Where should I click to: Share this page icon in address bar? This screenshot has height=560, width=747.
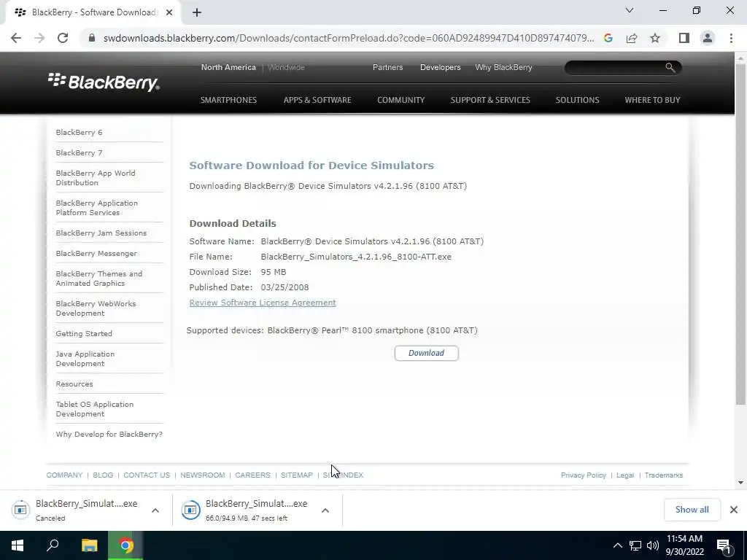click(632, 38)
